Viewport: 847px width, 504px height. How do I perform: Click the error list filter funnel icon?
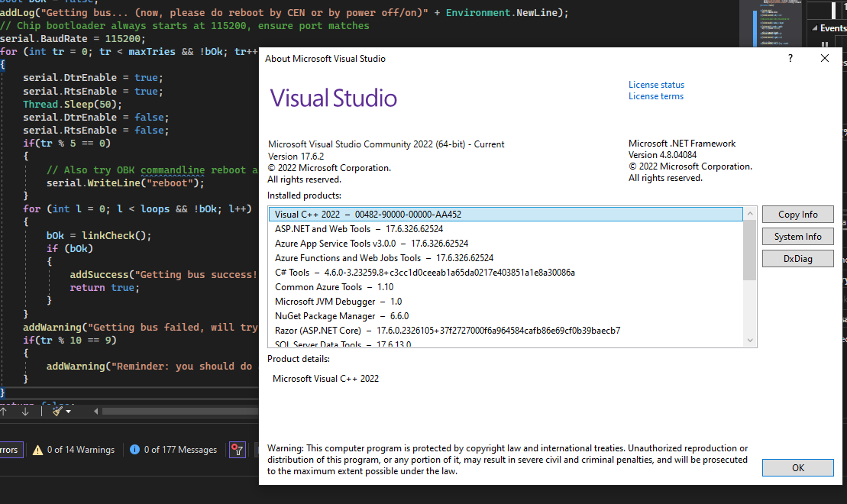(237, 450)
